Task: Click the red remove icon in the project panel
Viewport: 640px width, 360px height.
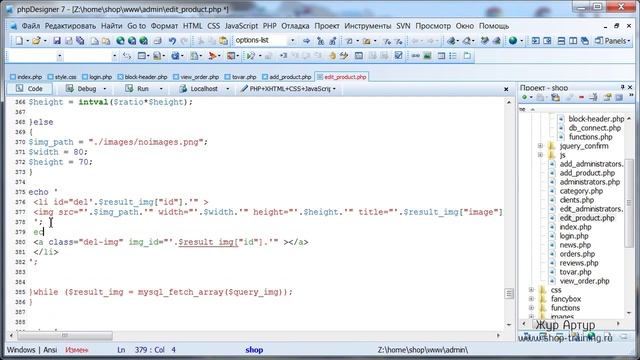Action: [581, 97]
